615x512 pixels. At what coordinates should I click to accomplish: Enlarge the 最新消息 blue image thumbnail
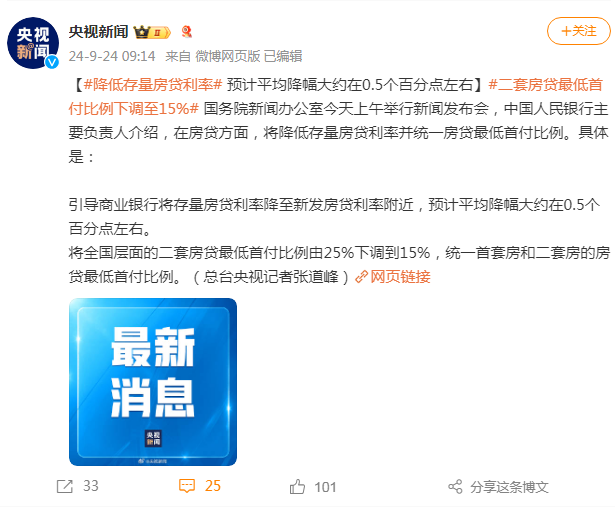[153, 382]
